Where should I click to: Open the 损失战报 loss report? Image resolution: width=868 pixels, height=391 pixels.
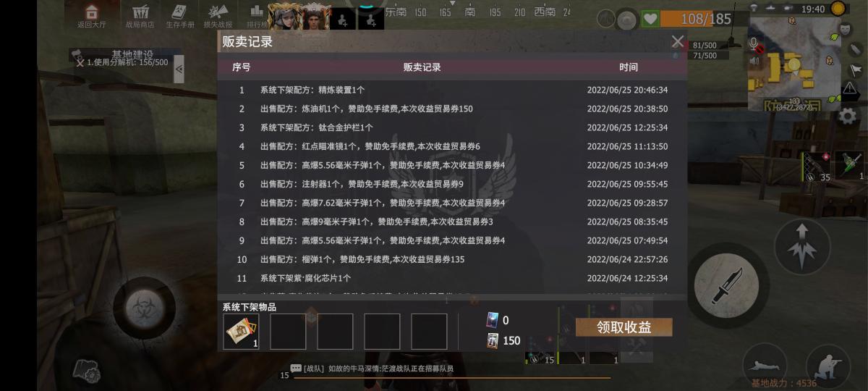217,15
